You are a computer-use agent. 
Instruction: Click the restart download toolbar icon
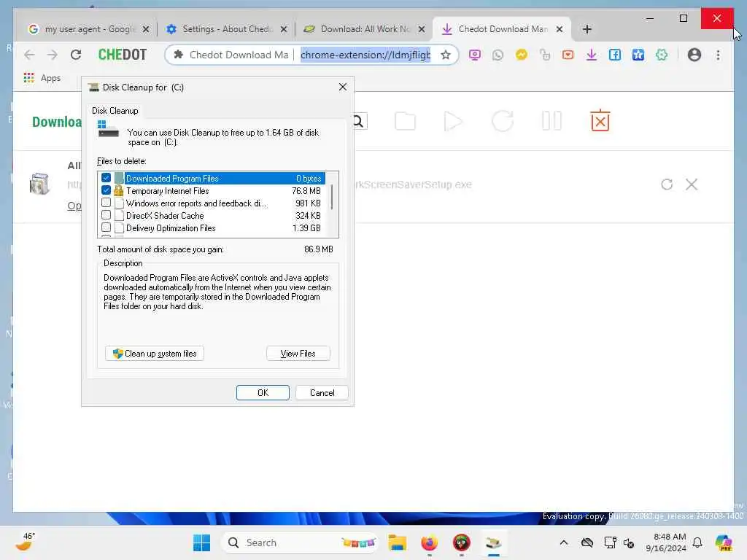coord(503,121)
